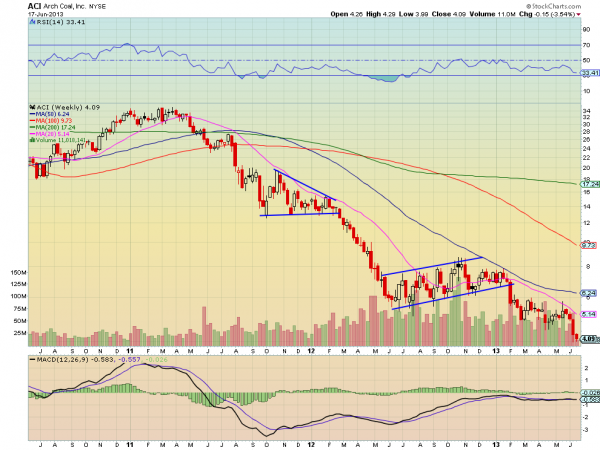Screen dimensions: 600x450
Task: Click the 28 label on the price axis
Action: [x=586, y=132]
